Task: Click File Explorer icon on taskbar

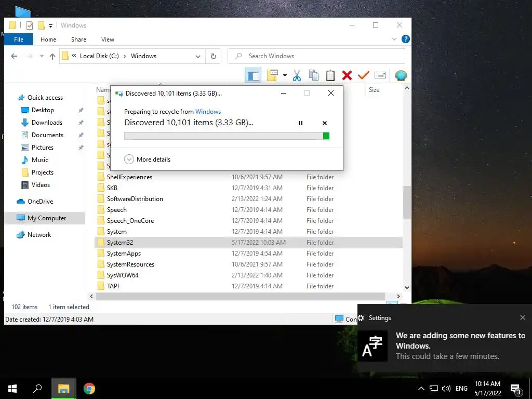Action: pyautogui.click(x=64, y=389)
